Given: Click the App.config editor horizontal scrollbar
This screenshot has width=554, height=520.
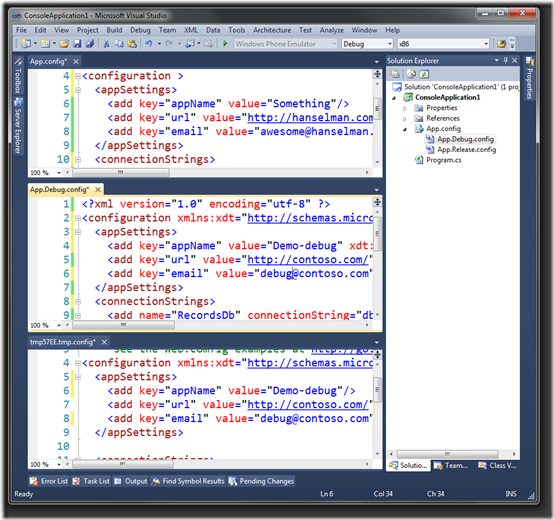Looking at the screenshot, I should [217, 173].
